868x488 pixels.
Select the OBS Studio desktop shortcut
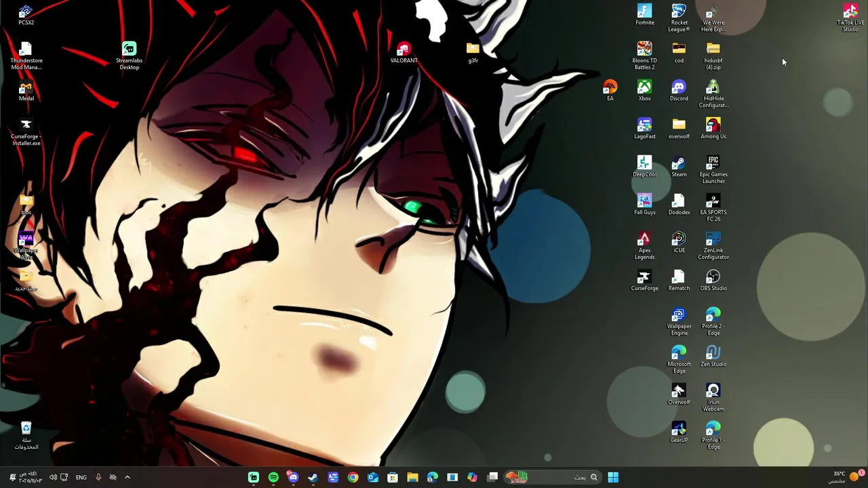pyautogui.click(x=713, y=281)
